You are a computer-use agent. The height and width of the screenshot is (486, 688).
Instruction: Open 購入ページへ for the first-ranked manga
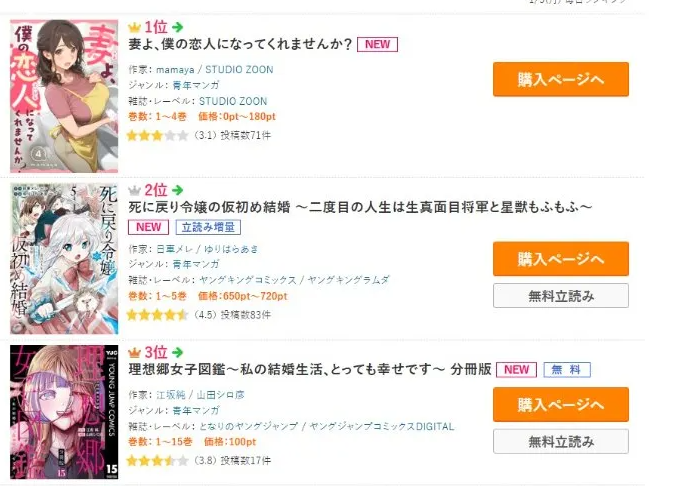coord(561,79)
